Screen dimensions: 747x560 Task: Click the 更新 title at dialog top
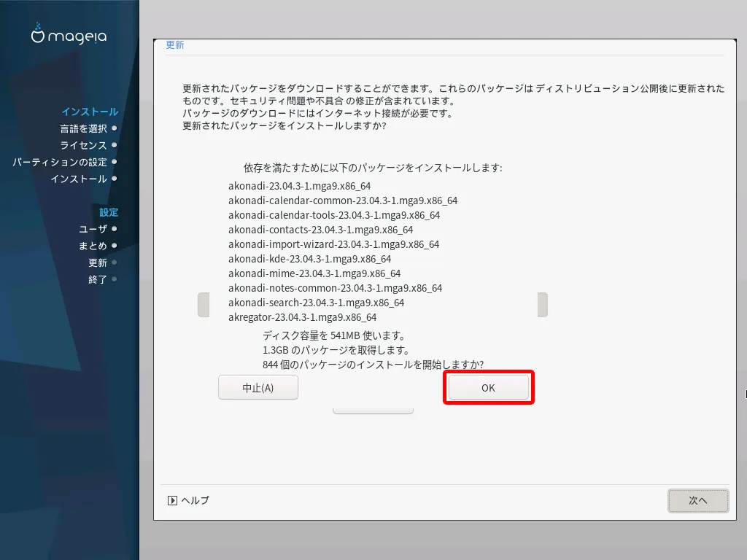click(175, 44)
